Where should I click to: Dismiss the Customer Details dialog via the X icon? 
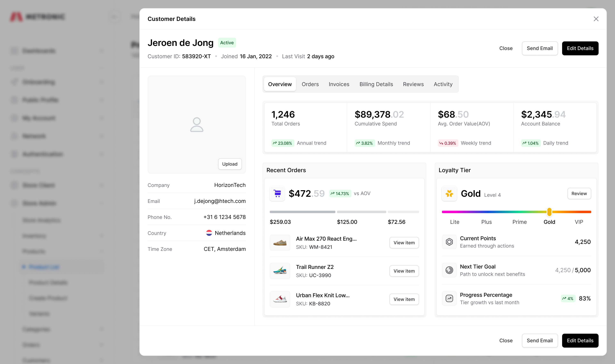(596, 19)
